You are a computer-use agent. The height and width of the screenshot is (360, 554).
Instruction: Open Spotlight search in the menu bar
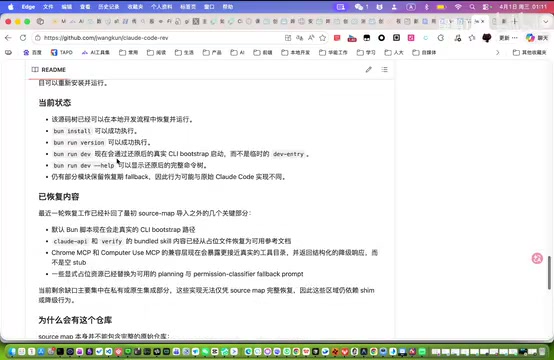coord(472,7)
